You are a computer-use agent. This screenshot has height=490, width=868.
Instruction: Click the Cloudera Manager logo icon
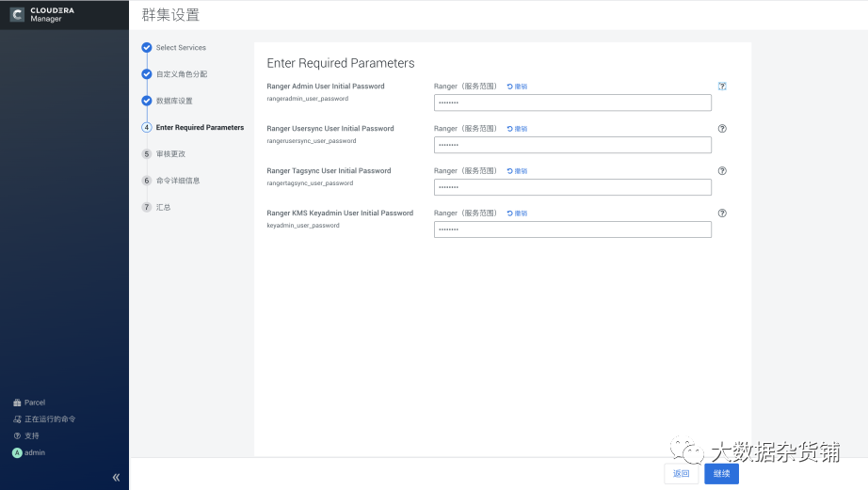(17, 14)
